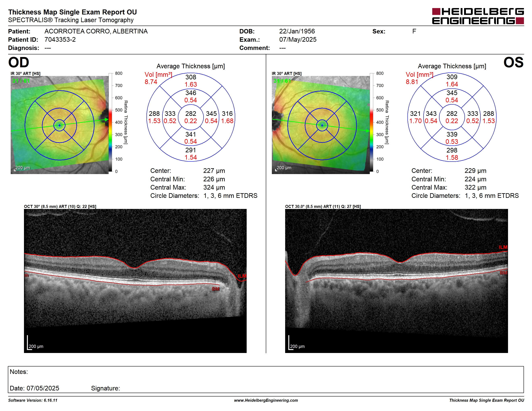This screenshot has height=411, width=532.
Task: Click OS outer nasal thickness '321'
Action: (x=415, y=114)
